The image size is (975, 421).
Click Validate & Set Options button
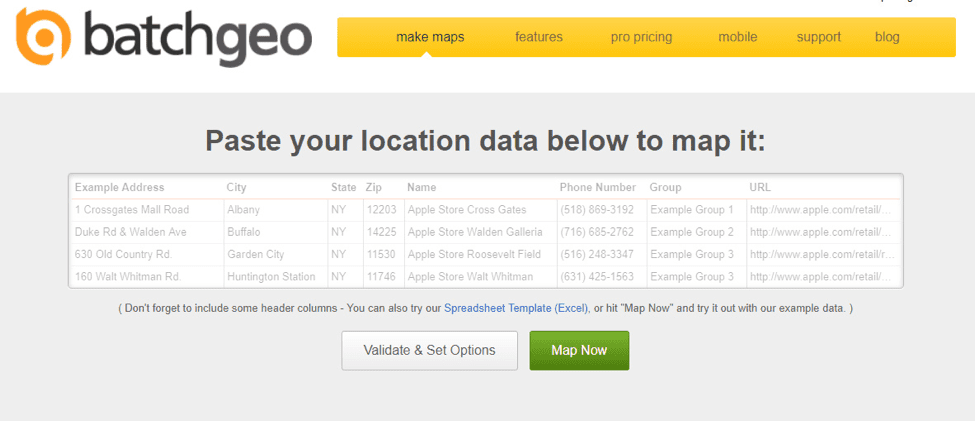(429, 350)
